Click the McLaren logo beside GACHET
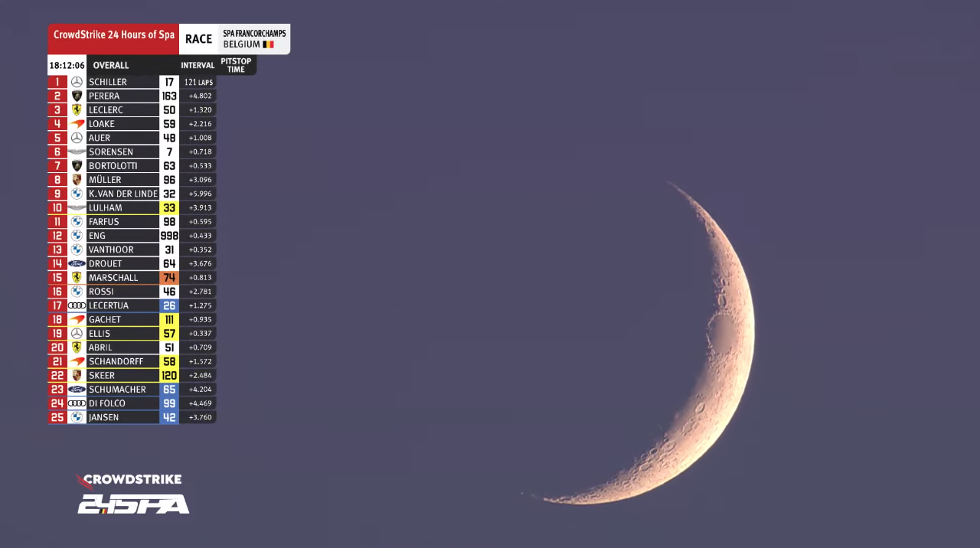This screenshot has width=980, height=548. pyautogui.click(x=77, y=319)
